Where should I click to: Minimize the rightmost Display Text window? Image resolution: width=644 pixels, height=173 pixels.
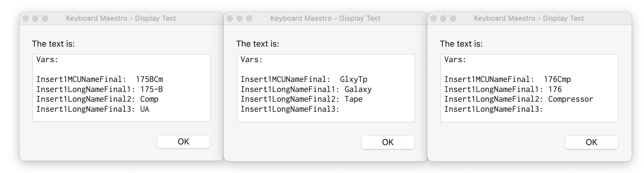click(x=443, y=18)
